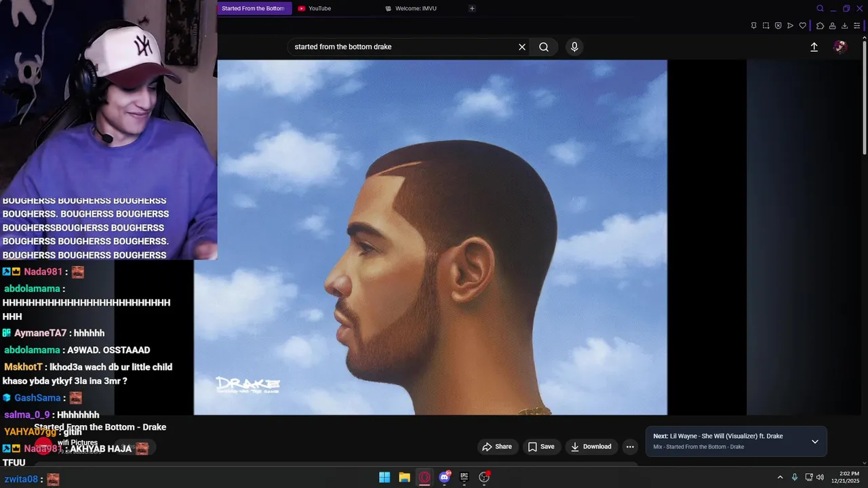Open a new browser tab
Viewport: 868px width, 488px height.
pos(472,8)
